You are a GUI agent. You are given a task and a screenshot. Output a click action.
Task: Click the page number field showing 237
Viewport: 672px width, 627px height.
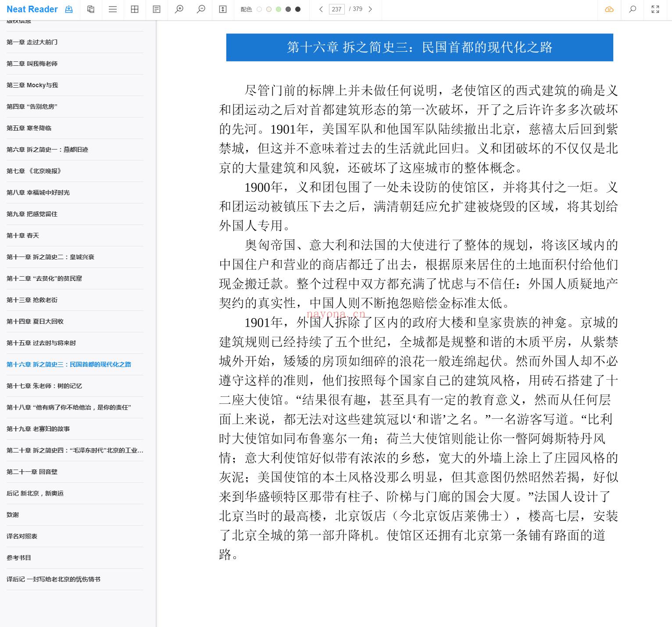[337, 9]
